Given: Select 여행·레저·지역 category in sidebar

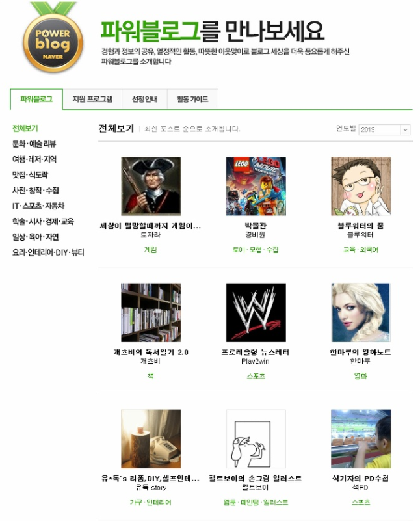Looking at the screenshot, I should (x=34, y=159).
